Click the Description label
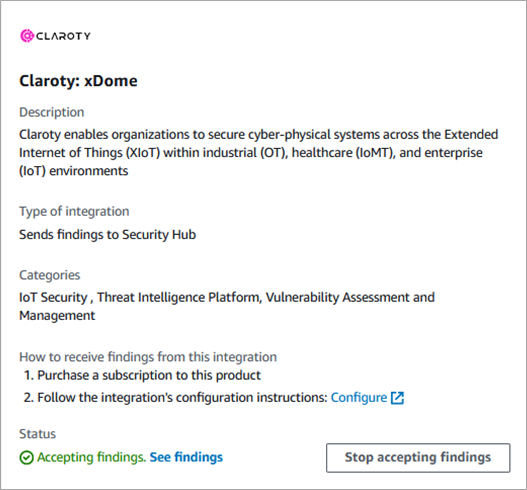This screenshot has height=490, width=527. (x=52, y=112)
